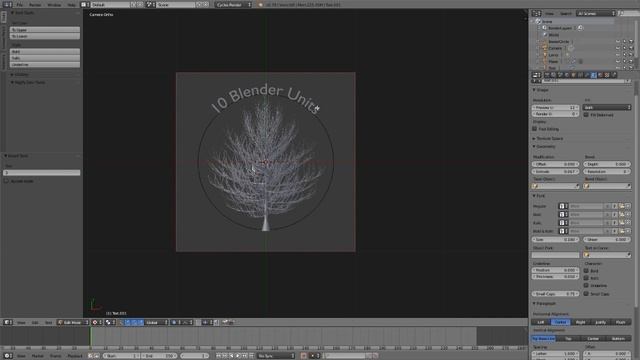This screenshot has width=640, height=360.
Task: Click the Insert Text text input field
Action: (42, 173)
